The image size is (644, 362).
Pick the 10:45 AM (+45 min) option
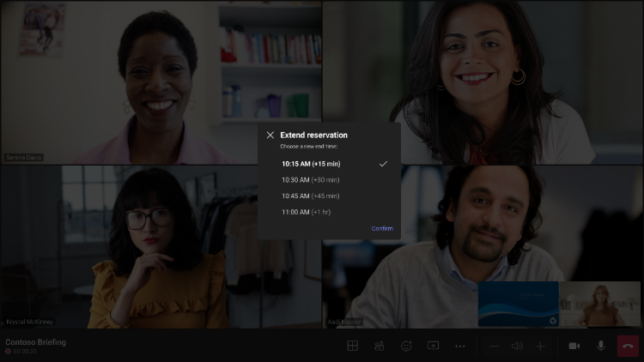click(329, 196)
